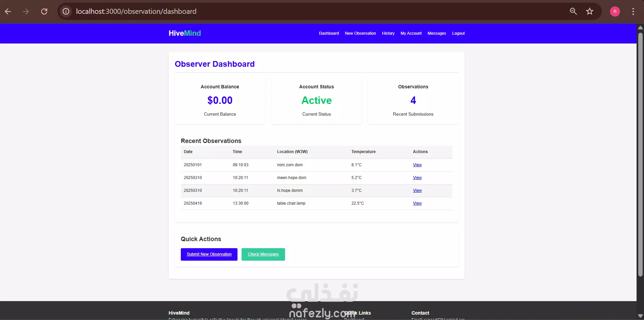Select the date cell 20250101

pyautogui.click(x=193, y=165)
